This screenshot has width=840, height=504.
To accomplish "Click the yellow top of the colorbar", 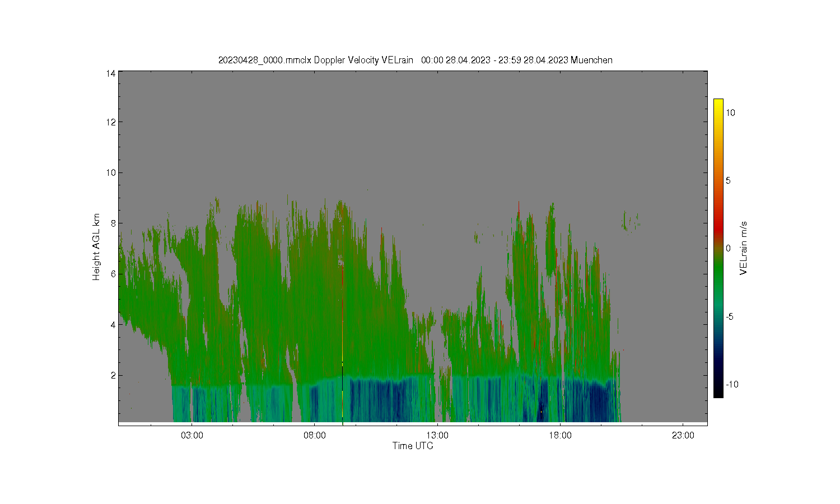I will tap(718, 104).
